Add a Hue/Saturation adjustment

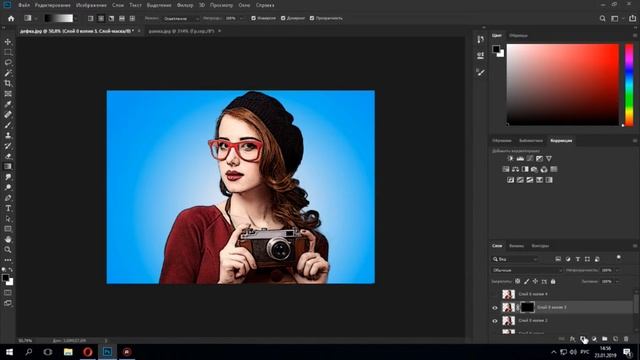point(506,169)
